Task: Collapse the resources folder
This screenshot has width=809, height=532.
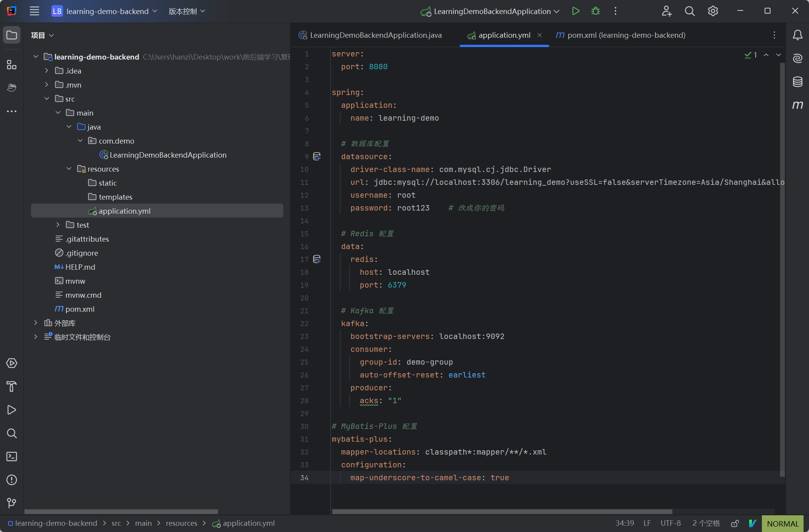Action: [x=69, y=169]
